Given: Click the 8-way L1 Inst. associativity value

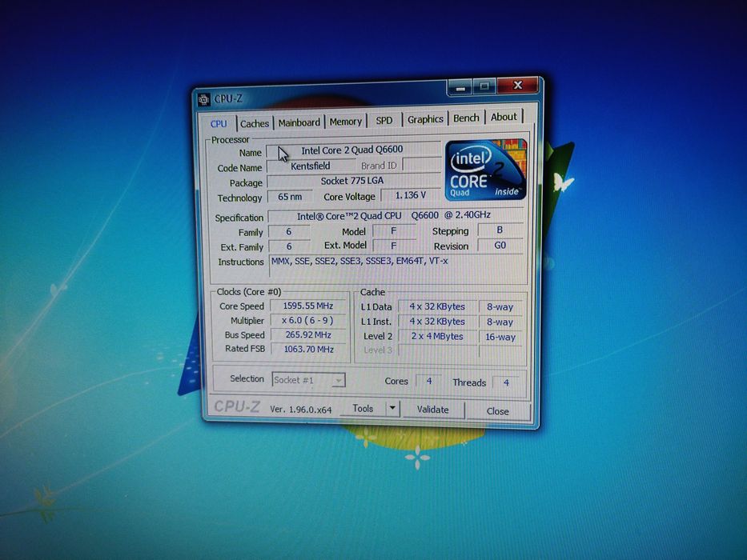Looking at the screenshot, I should point(500,322).
